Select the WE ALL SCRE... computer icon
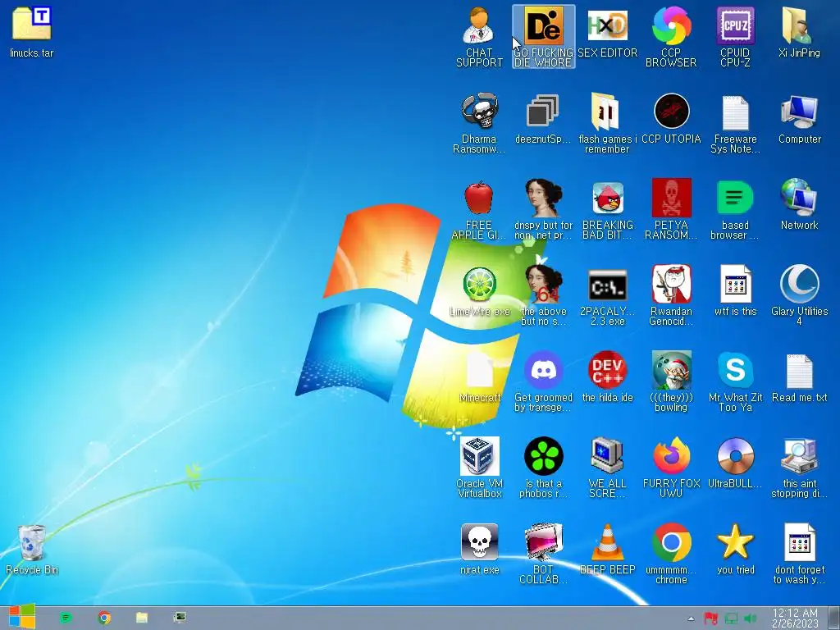Viewport: 840px width, 630px height. click(x=607, y=456)
